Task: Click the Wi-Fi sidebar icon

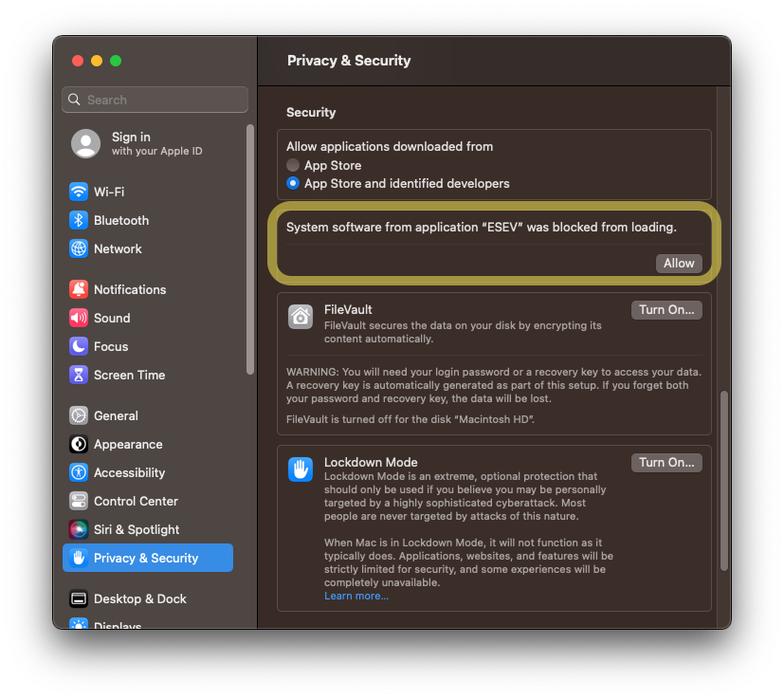Action: [79, 192]
